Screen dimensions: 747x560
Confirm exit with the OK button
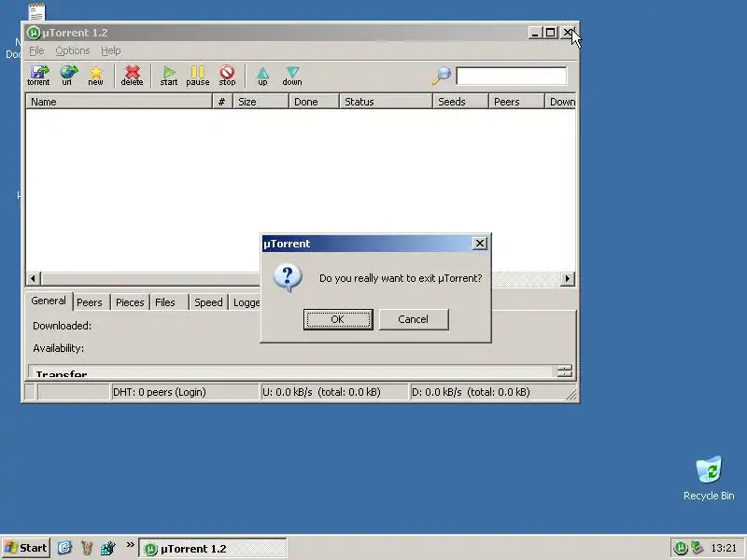click(x=338, y=319)
